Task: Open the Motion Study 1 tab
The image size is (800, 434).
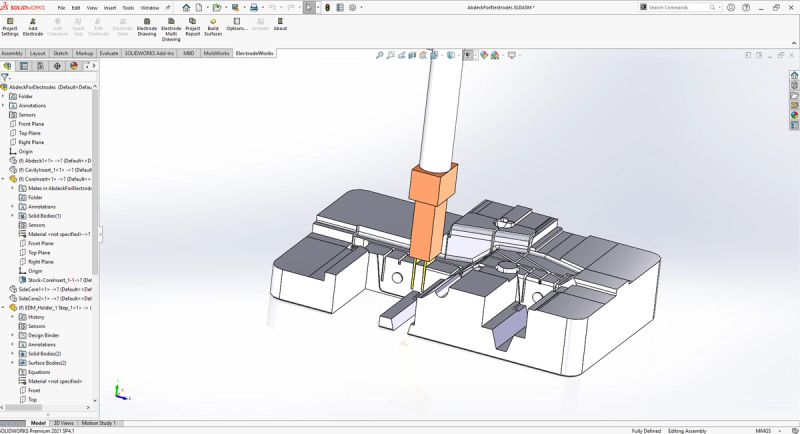Action: pyautogui.click(x=99, y=423)
